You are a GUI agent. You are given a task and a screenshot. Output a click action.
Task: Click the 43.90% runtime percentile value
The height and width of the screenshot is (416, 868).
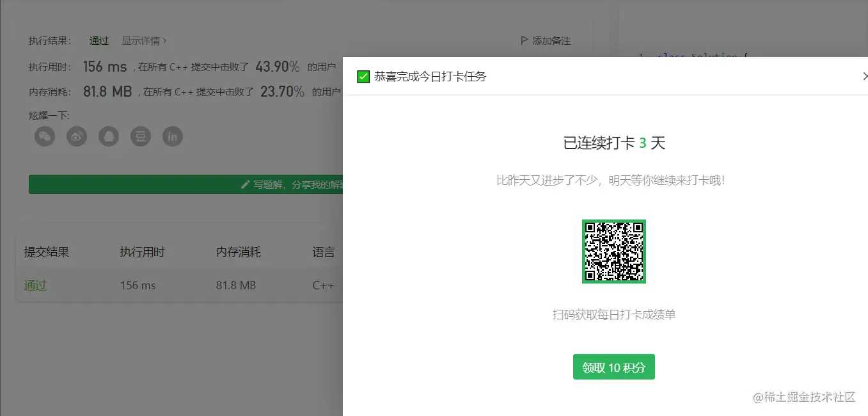point(278,67)
